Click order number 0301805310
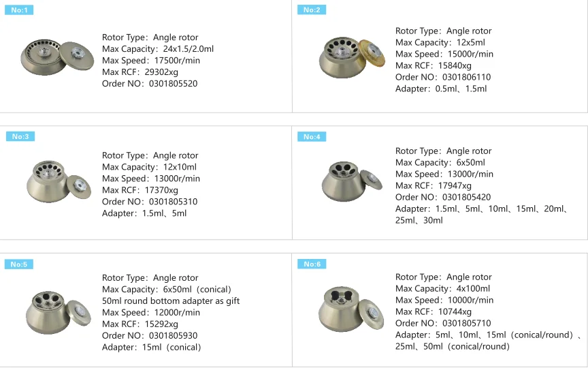Image resolution: width=588 pixels, height=368 pixels. [x=173, y=202]
